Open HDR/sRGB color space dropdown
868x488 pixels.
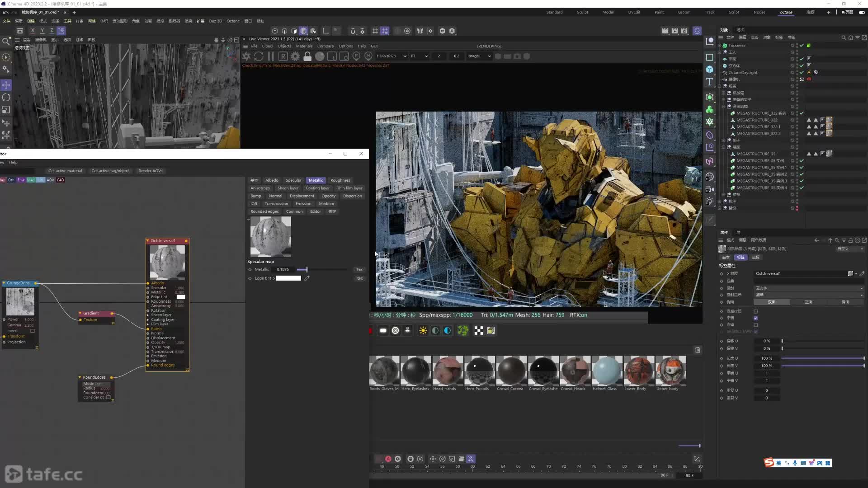pyautogui.click(x=391, y=56)
